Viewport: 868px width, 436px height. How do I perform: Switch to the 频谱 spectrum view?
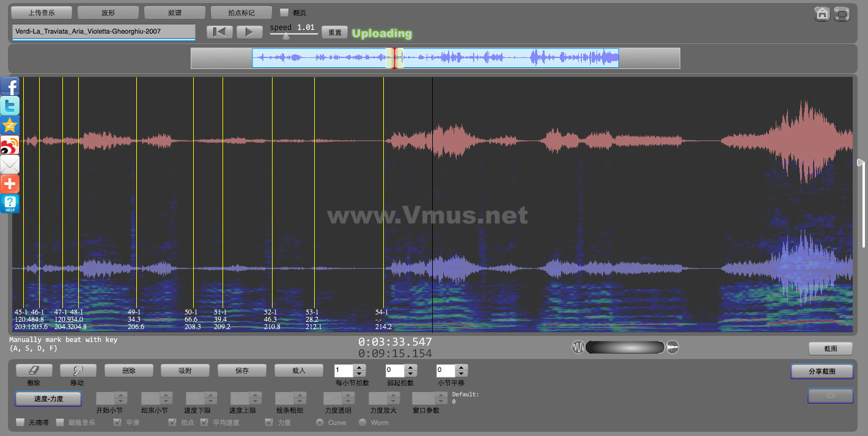[175, 13]
